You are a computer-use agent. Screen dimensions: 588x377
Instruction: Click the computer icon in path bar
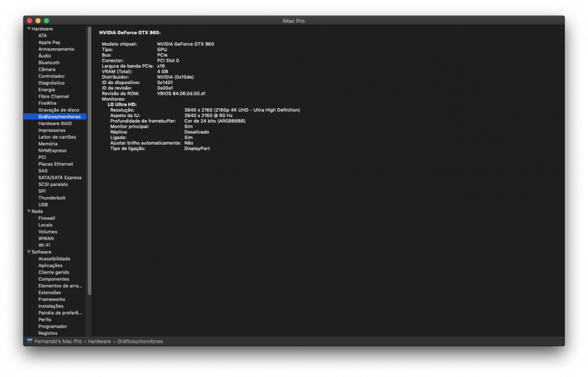(29, 341)
